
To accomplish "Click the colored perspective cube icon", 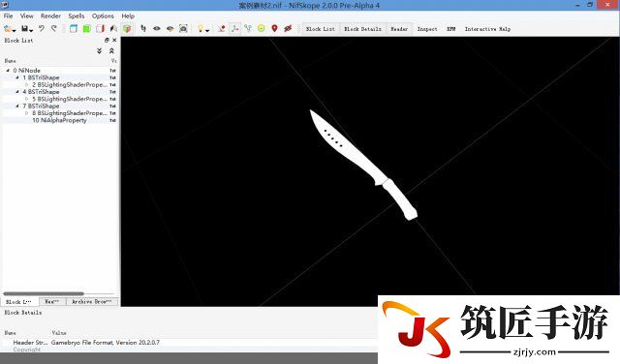I will (x=127, y=28).
